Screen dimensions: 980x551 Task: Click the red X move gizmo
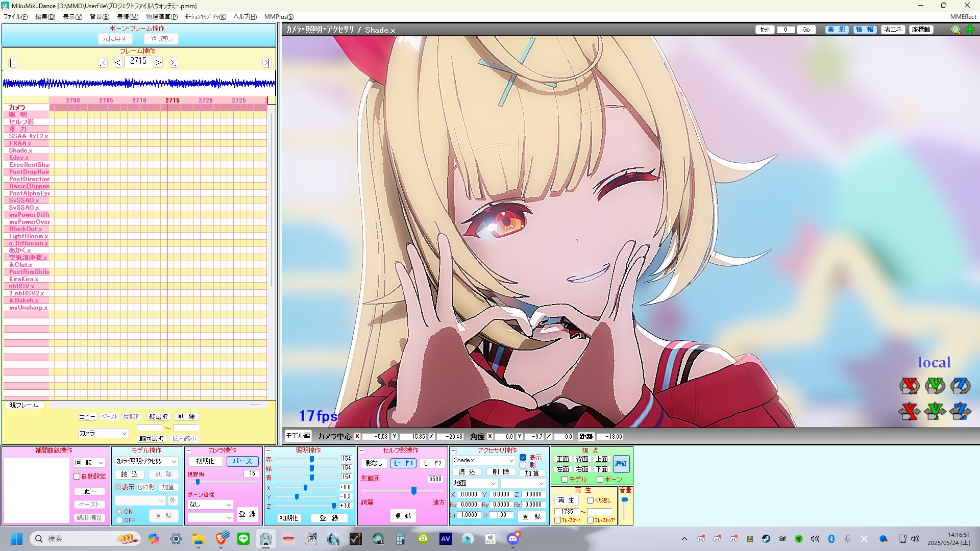(909, 411)
